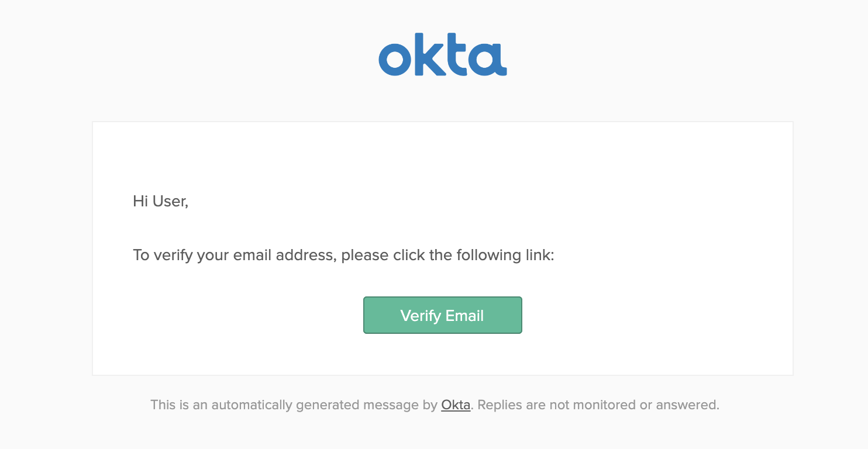The image size is (868, 449).
Task: Click the Okta logo at top
Action: click(443, 55)
